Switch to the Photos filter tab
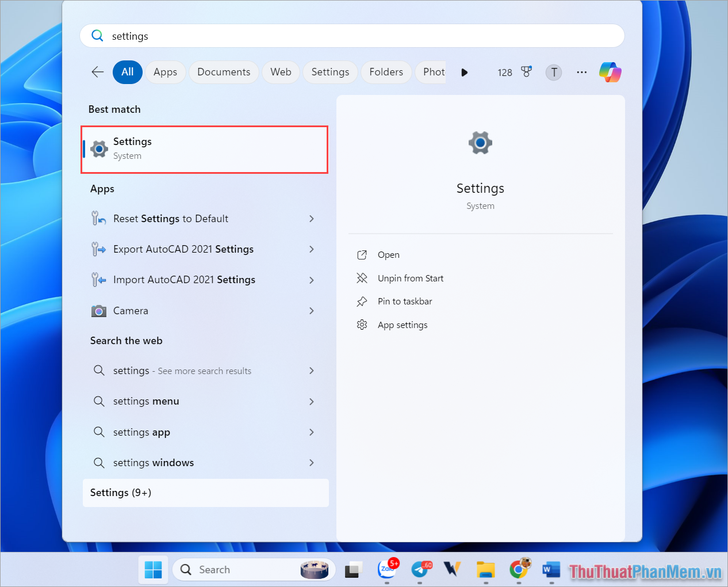This screenshot has width=728, height=587. 431,72
